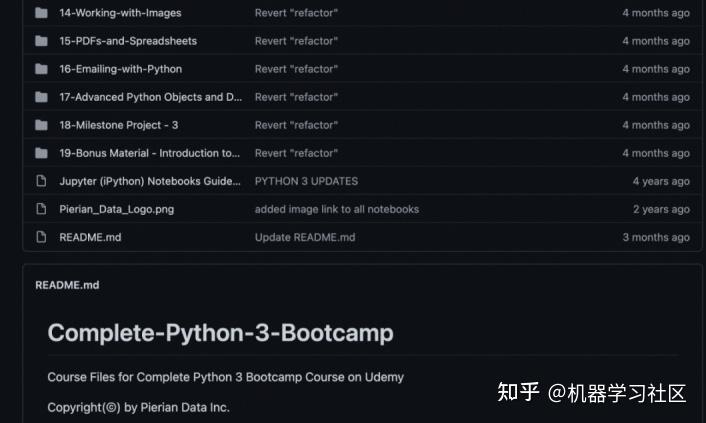This screenshot has width=706, height=423.
Task: Open the 18-Milestone Project - 3 folder
Action: pyautogui.click(x=119, y=125)
